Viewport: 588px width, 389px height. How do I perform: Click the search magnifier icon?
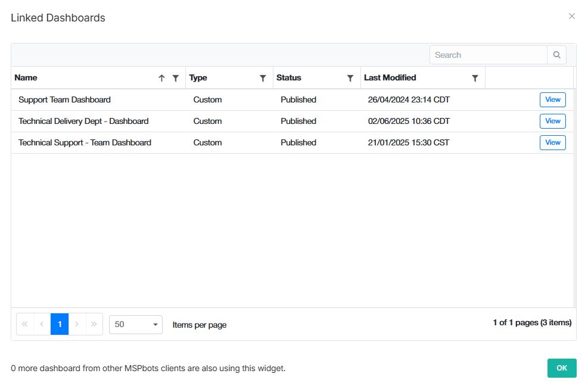(x=556, y=55)
